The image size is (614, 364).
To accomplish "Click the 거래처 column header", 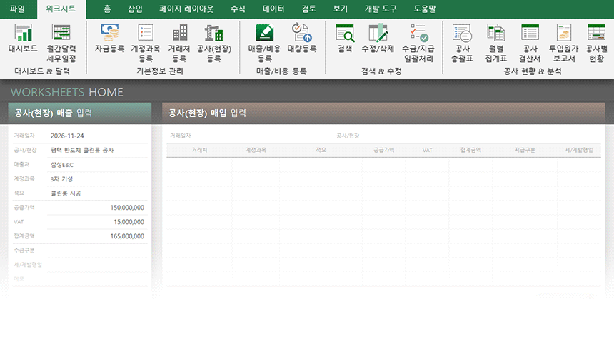I will 199,151.
